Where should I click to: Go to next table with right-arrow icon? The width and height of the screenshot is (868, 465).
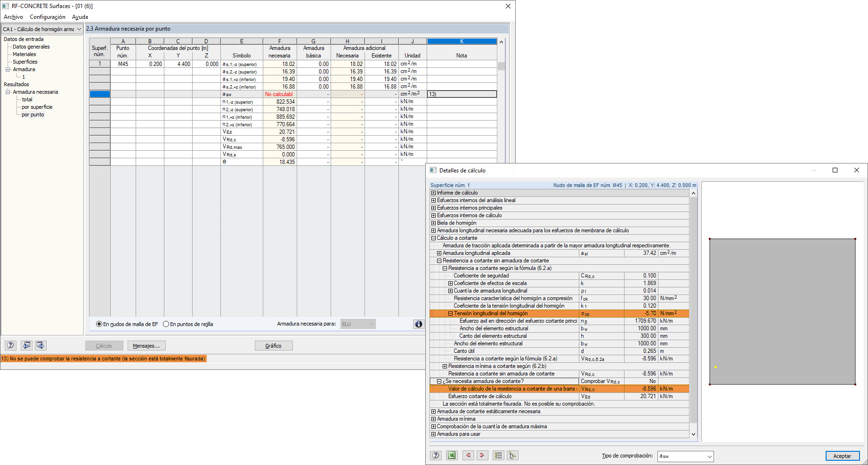(x=41, y=345)
